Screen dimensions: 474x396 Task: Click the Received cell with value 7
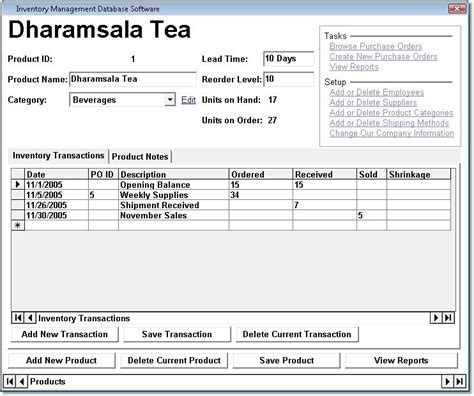click(325, 205)
